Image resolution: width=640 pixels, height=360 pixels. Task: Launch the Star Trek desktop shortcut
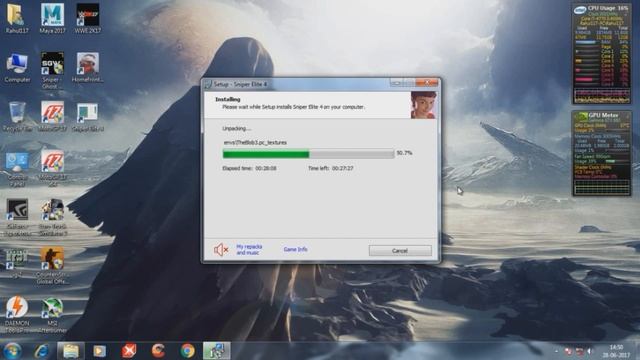click(x=53, y=218)
